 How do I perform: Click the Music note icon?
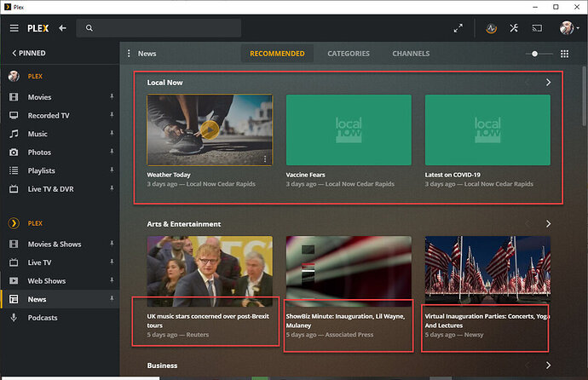[14, 134]
